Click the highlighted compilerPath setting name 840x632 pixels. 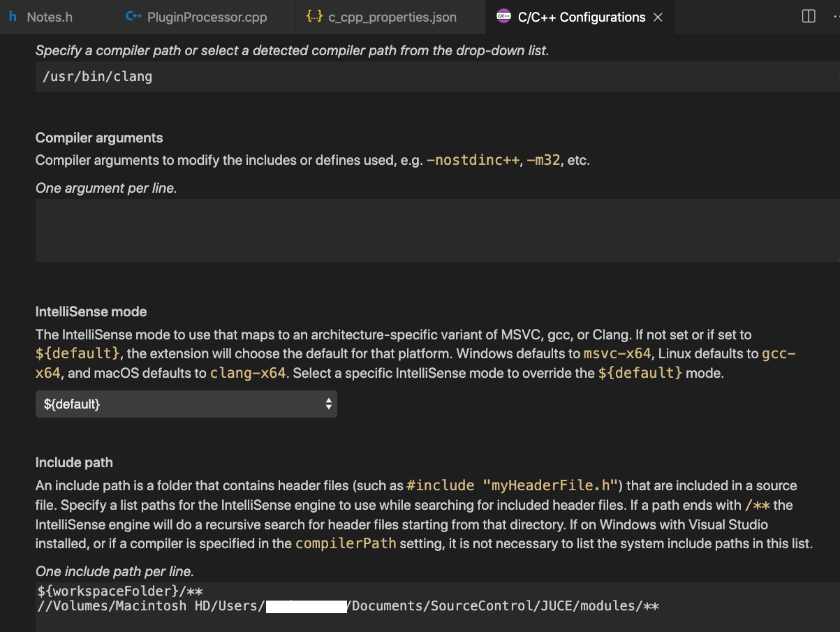[x=346, y=543]
